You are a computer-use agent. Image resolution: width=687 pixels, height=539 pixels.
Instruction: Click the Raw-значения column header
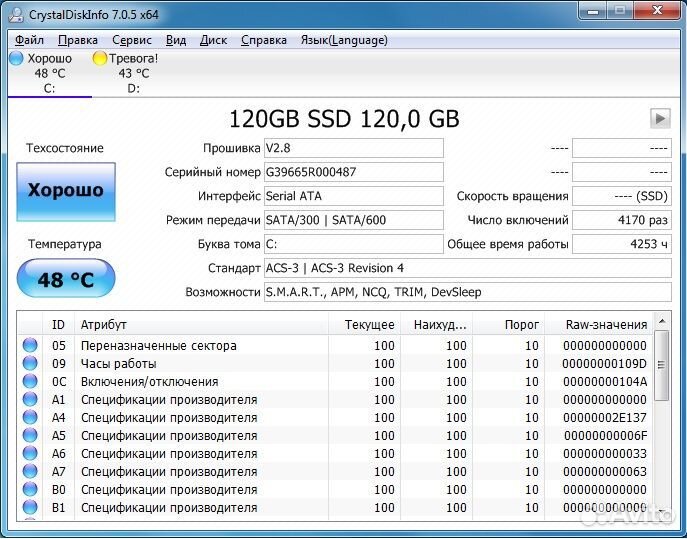[x=598, y=325]
